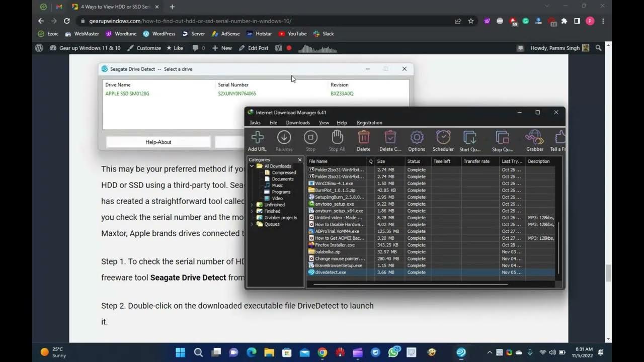Select Grabber projects in category tree
Viewport: 644px width, 362px height.
(x=277, y=218)
